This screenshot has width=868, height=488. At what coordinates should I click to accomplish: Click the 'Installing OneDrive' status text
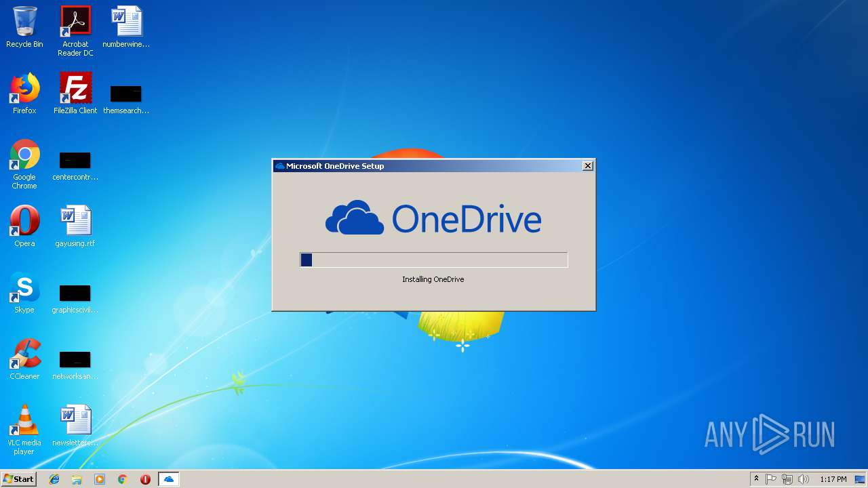(x=433, y=279)
